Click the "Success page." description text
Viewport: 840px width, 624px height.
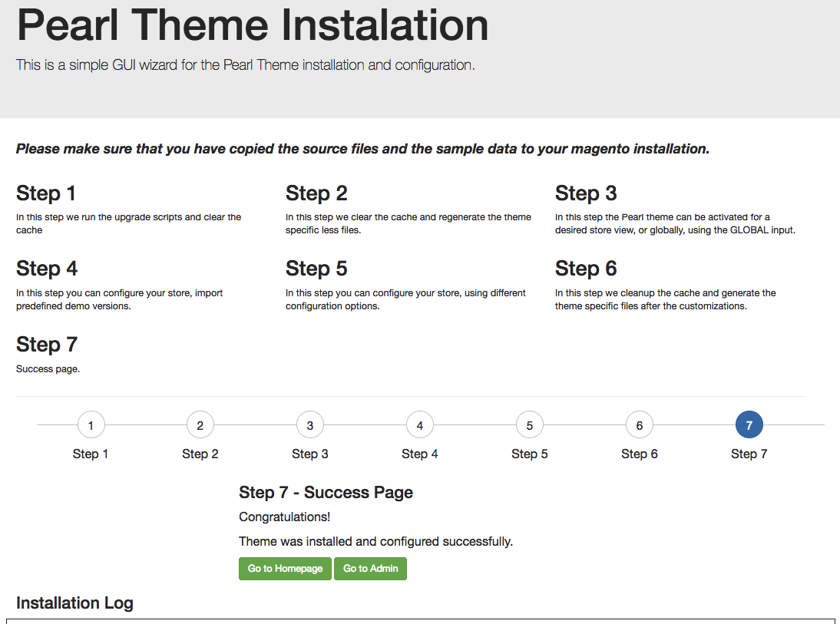pyautogui.click(x=48, y=369)
